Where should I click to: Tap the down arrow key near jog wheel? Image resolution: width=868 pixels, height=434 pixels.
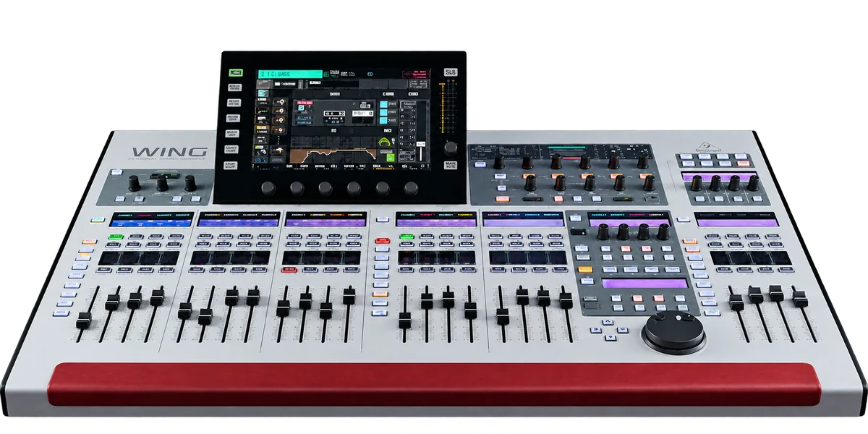click(x=610, y=338)
